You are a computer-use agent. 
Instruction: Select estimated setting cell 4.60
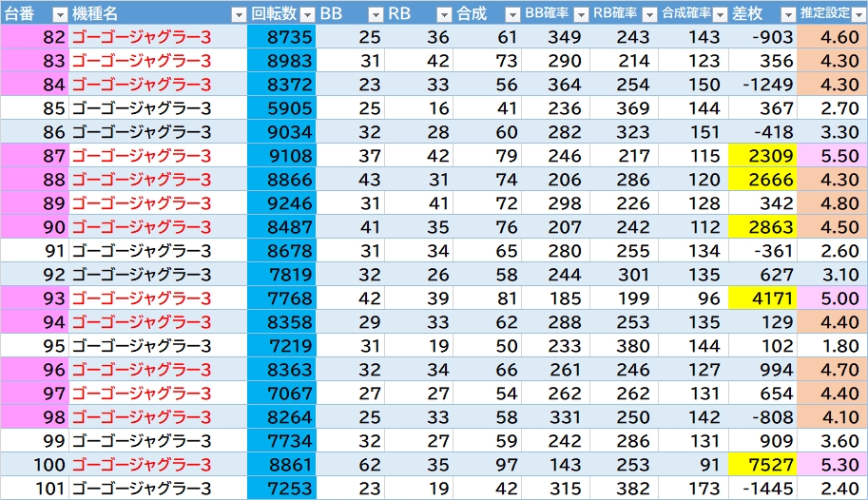tap(832, 36)
